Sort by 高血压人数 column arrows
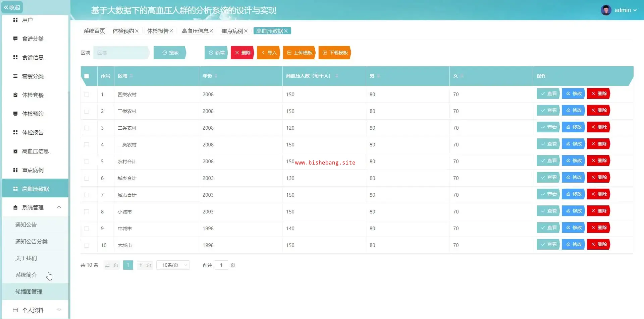 click(337, 76)
